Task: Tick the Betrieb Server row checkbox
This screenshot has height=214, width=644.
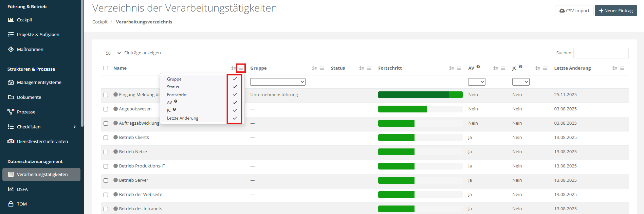Action: coord(106,181)
